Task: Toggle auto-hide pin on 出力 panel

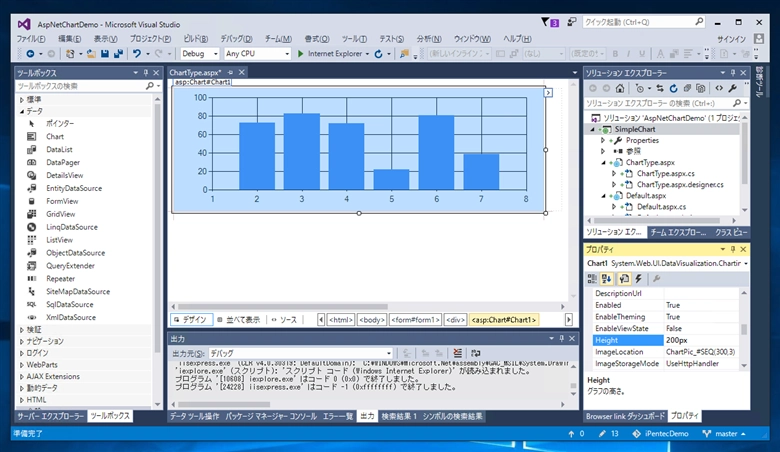Action: [x=562, y=338]
